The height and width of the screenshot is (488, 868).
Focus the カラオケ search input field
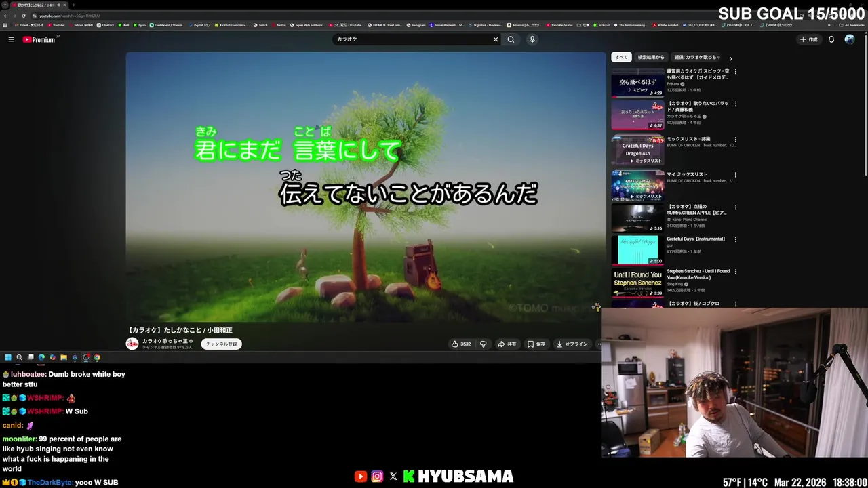click(x=411, y=39)
